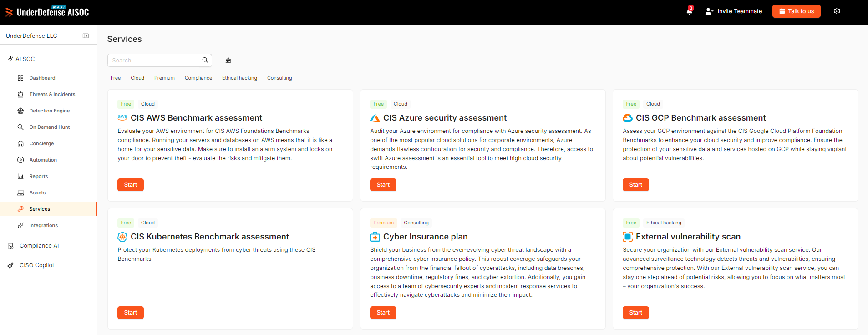Image resolution: width=868 pixels, height=335 pixels.
Task: Click the Cloud tag on Azure card
Action: pyautogui.click(x=401, y=104)
